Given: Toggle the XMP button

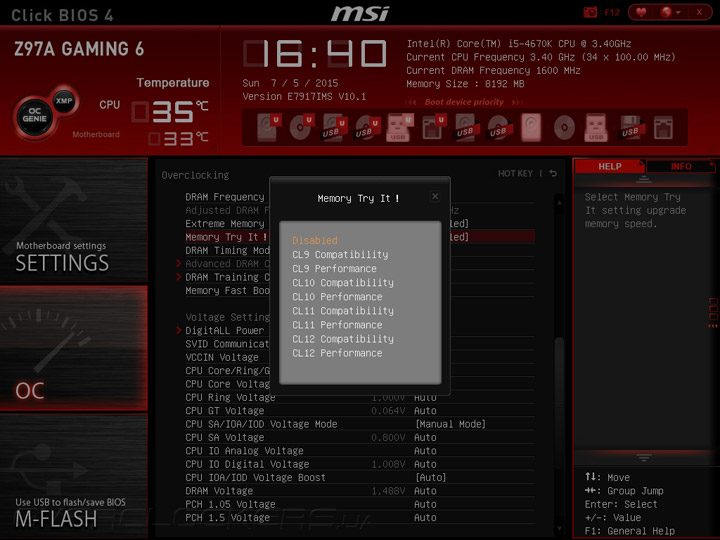Looking at the screenshot, I should (64, 101).
